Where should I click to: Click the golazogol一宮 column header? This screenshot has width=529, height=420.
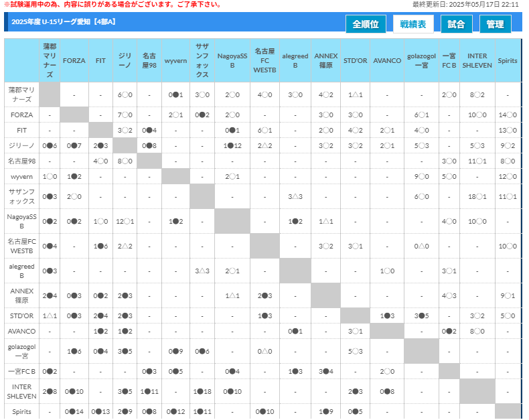422,60
